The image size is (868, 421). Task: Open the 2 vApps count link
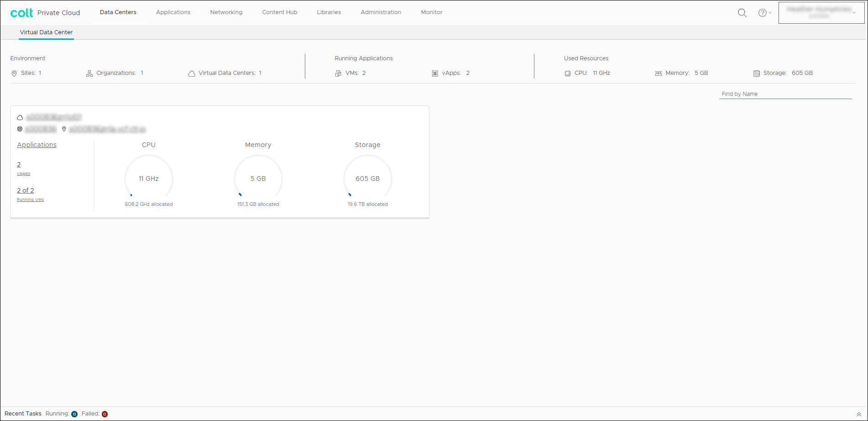(19, 164)
